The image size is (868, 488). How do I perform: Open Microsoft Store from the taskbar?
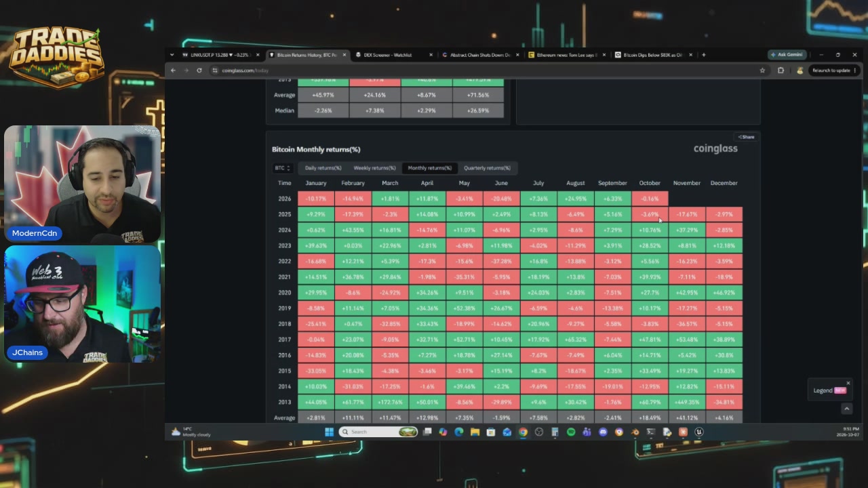tap(491, 432)
